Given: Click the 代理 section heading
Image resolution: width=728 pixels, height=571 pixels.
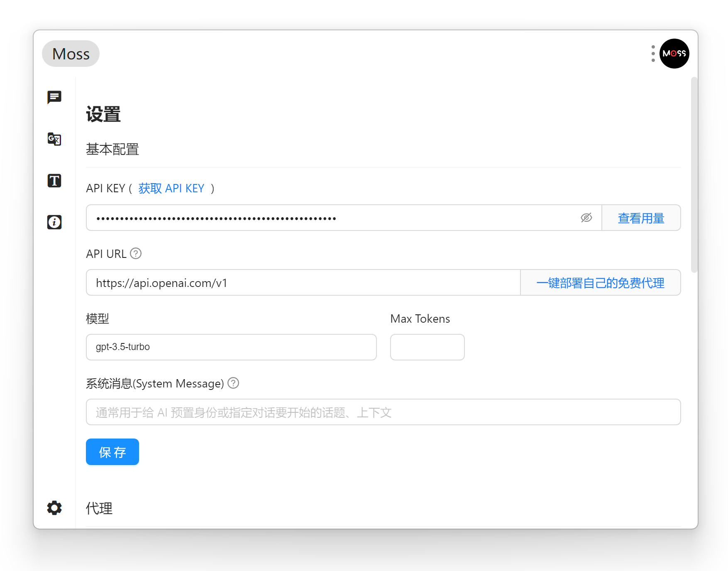Looking at the screenshot, I should 99,508.
